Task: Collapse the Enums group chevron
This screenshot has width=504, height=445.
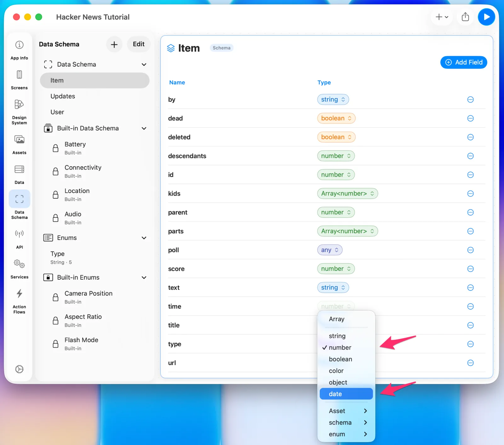Action: tap(144, 238)
